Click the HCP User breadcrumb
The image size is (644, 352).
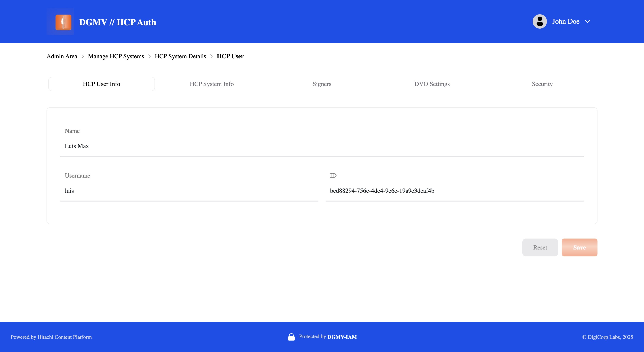click(230, 56)
